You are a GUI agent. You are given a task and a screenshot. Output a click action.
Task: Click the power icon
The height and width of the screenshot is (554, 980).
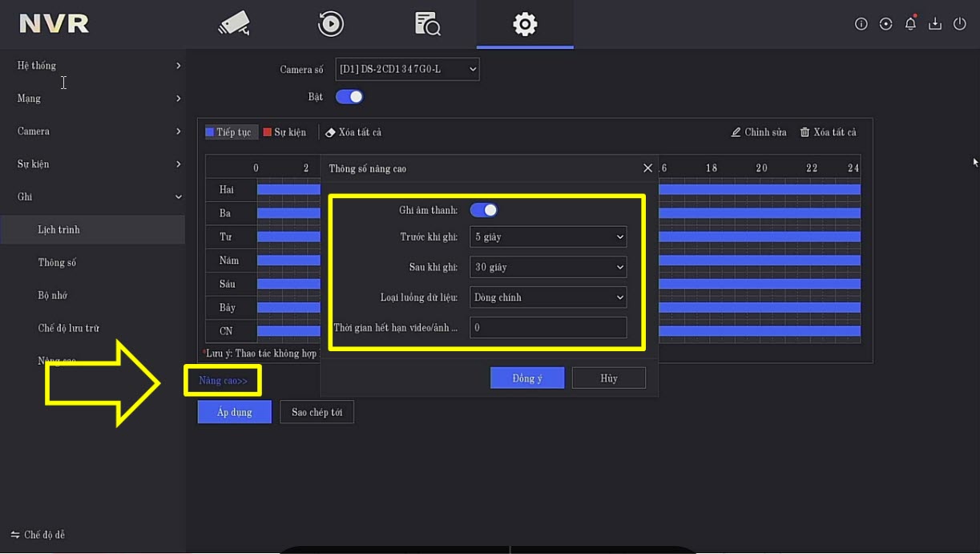click(x=959, y=24)
